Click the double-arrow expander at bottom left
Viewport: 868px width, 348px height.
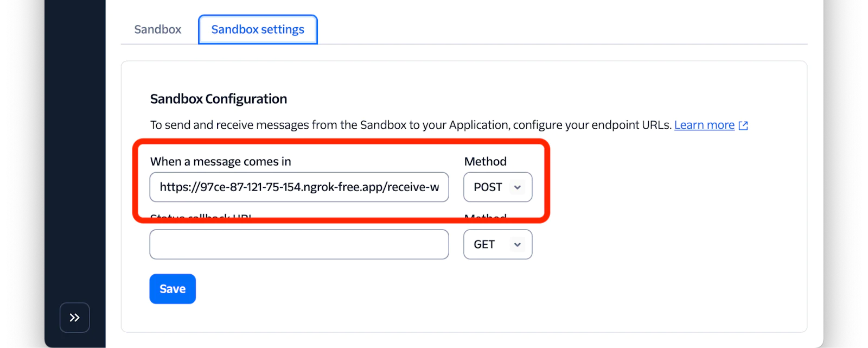[x=74, y=317]
